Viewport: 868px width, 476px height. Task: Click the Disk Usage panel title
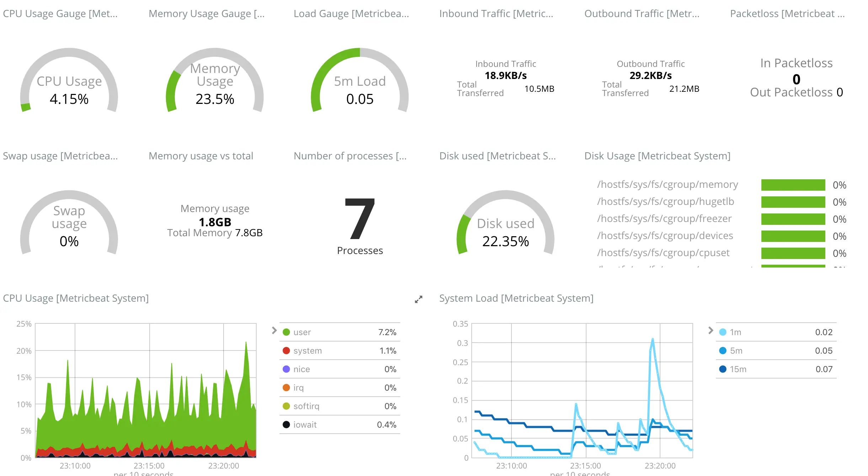pyautogui.click(x=657, y=156)
